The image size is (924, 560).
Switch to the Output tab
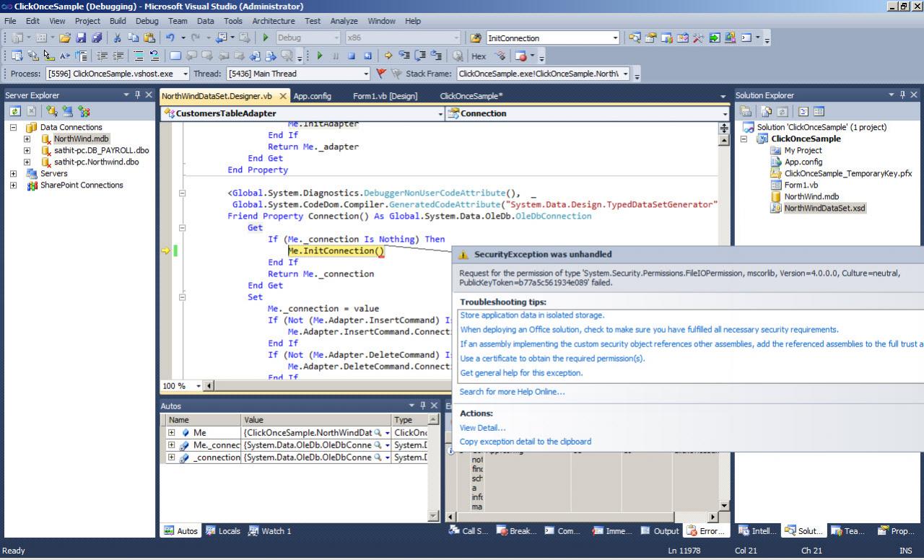[660, 531]
